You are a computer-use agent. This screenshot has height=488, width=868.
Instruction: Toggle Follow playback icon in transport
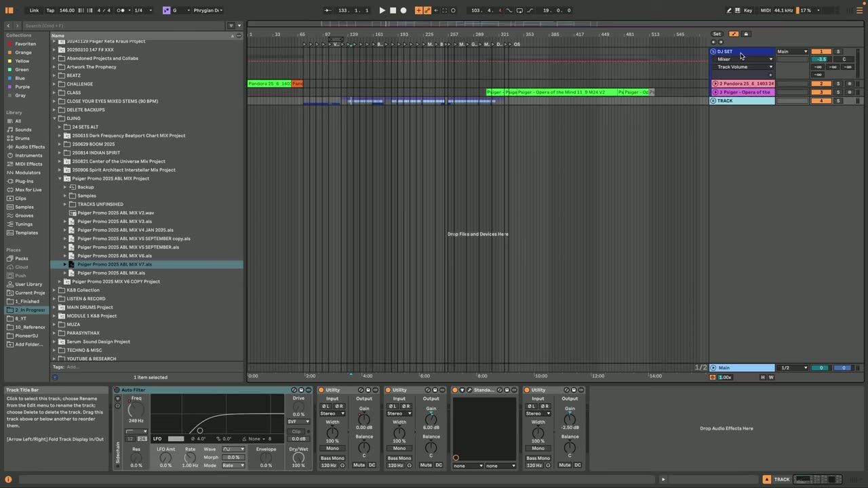click(x=327, y=10)
